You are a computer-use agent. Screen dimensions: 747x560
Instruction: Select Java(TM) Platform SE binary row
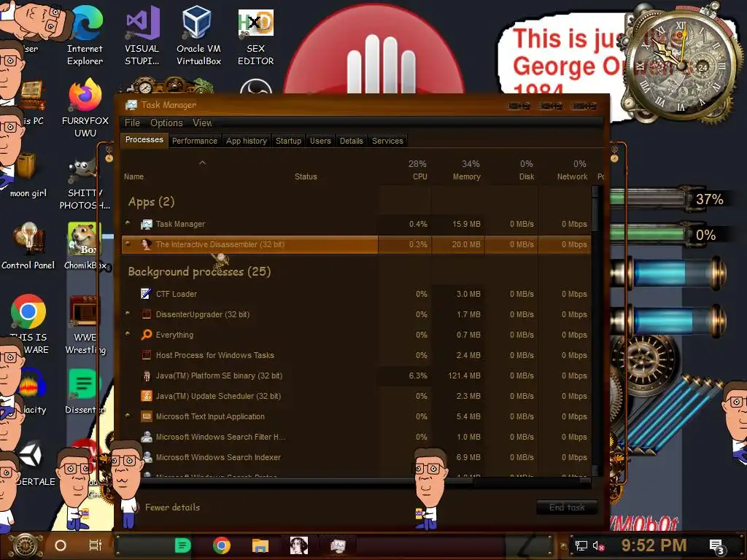(x=356, y=376)
